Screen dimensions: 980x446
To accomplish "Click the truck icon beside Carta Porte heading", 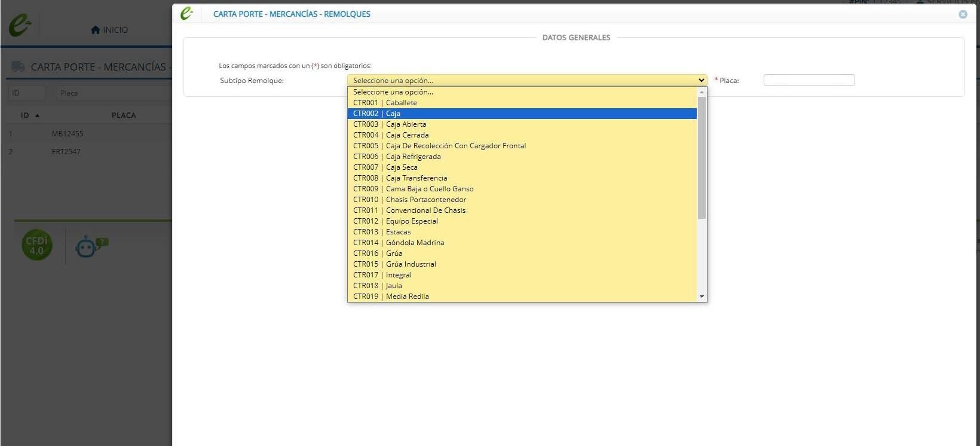I will (18, 66).
